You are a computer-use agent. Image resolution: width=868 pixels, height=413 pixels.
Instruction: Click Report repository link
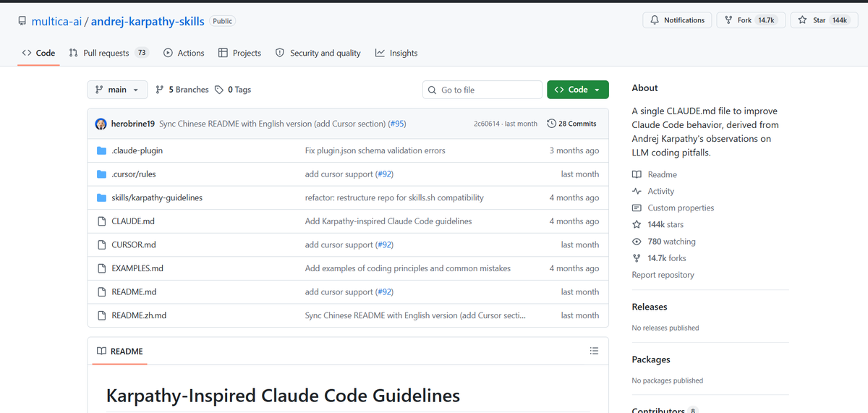tap(663, 275)
